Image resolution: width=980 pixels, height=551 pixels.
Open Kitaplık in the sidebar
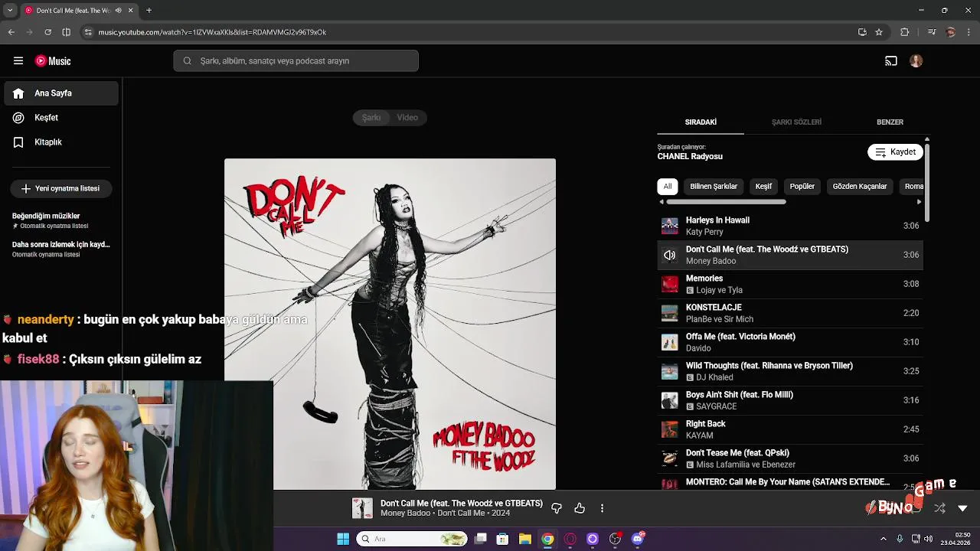click(61, 142)
